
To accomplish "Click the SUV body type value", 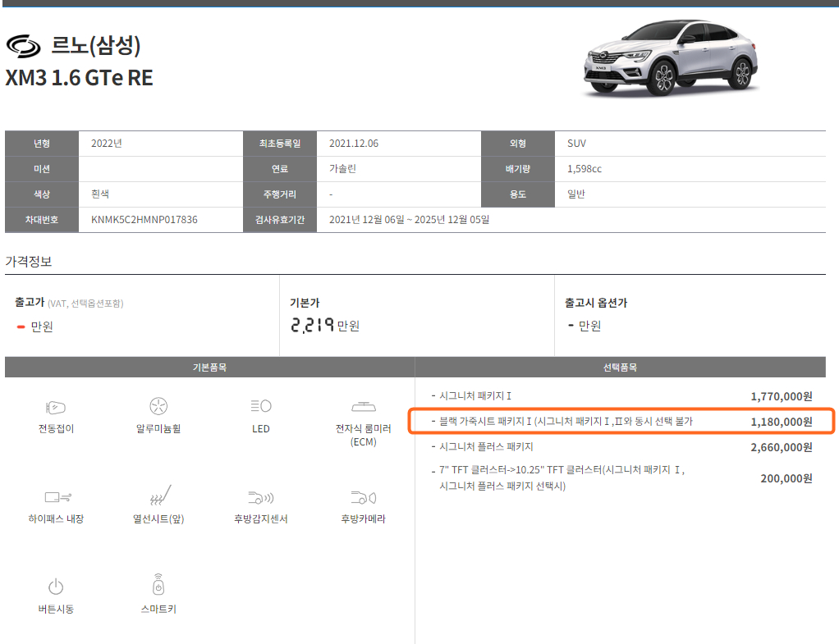I will pyautogui.click(x=577, y=144).
